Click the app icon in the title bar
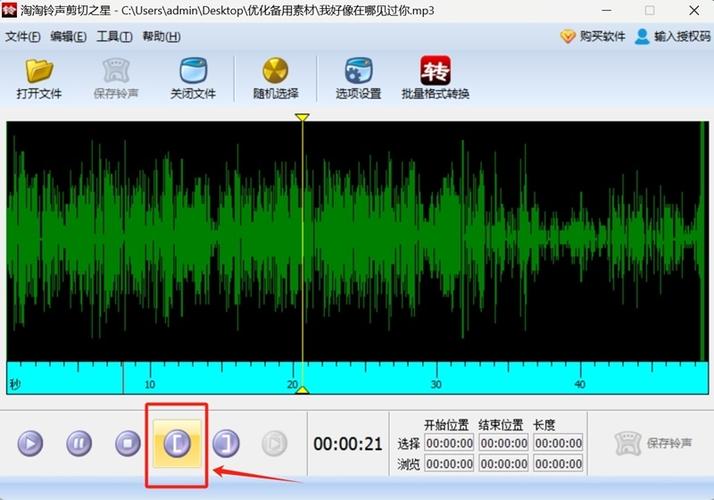The image size is (714, 500). tap(9, 10)
